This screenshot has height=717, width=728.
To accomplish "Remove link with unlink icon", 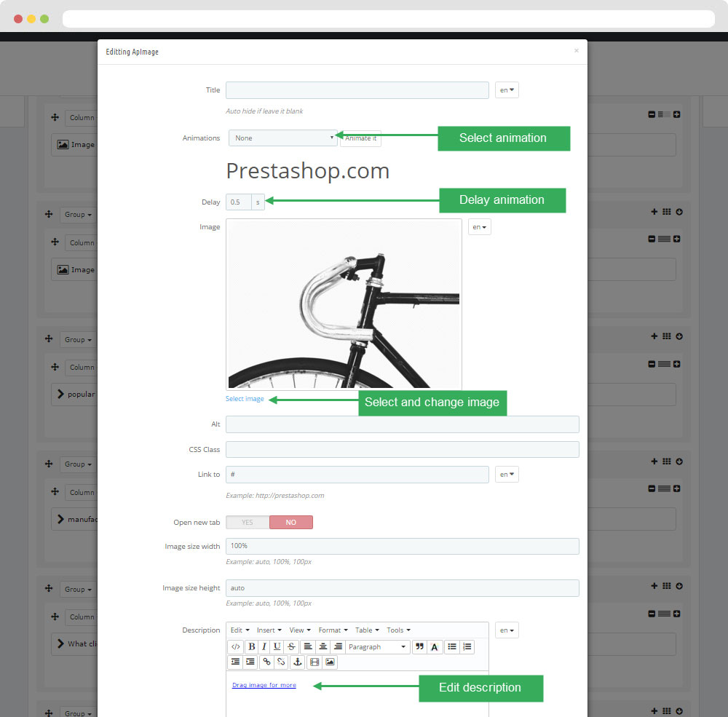I will pos(281,662).
